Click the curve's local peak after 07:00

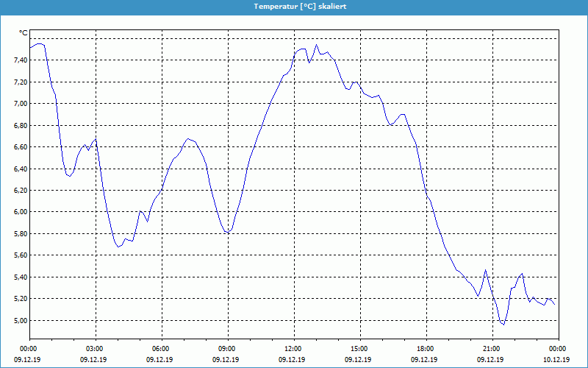tap(188, 138)
